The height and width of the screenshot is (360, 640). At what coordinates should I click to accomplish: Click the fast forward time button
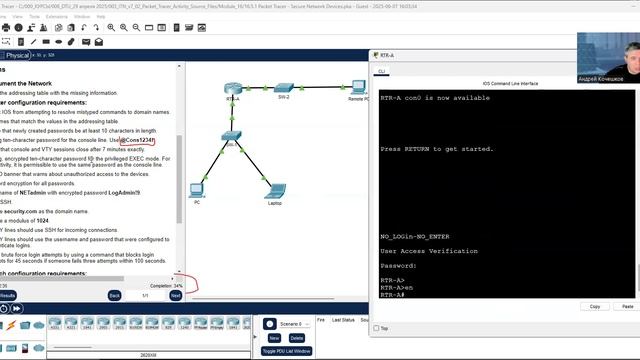click(x=17, y=309)
